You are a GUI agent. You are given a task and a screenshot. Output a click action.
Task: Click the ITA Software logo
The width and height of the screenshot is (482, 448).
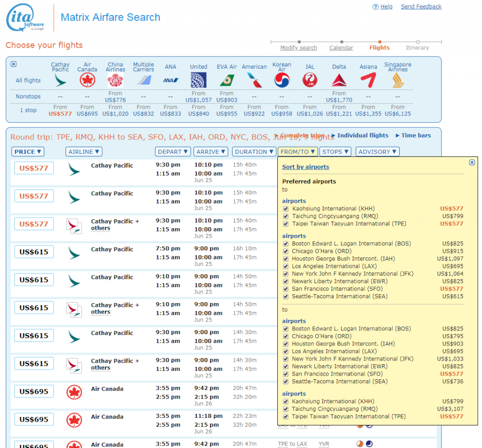(x=25, y=17)
